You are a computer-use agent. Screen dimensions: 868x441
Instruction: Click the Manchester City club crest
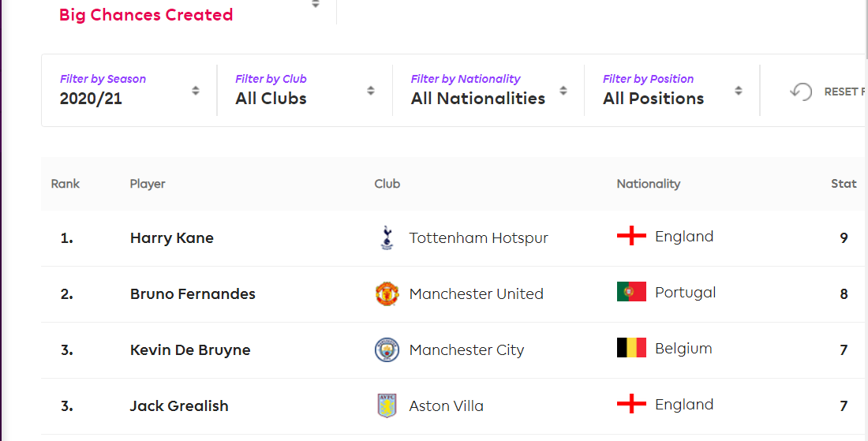[x=387, y=349]
